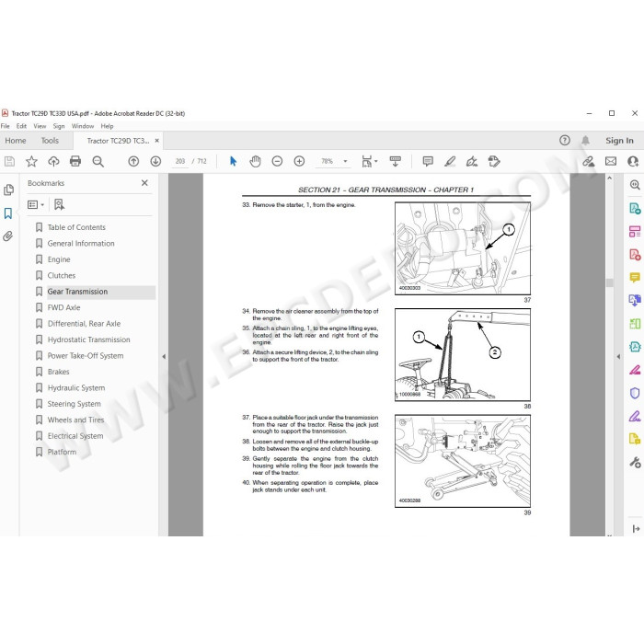The width and height of the screenshot is (644, 644).
Task: Open Electrical System bookmark
Action: coord(75,436)
